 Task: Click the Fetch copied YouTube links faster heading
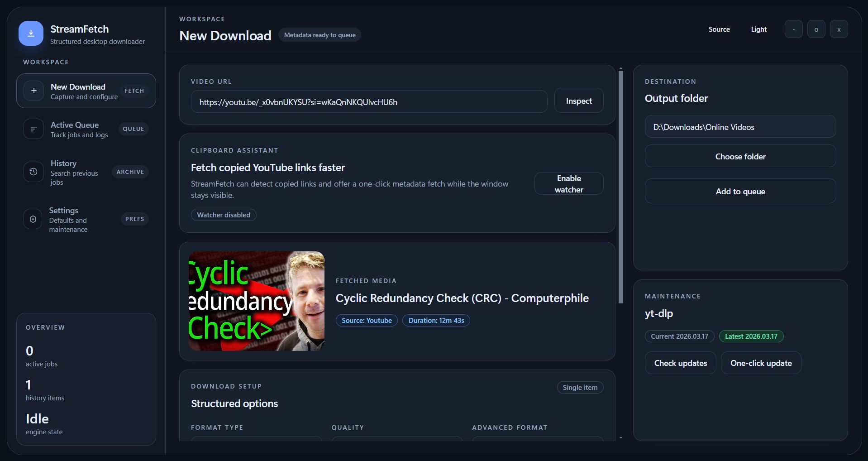click(x=268, y=168)
